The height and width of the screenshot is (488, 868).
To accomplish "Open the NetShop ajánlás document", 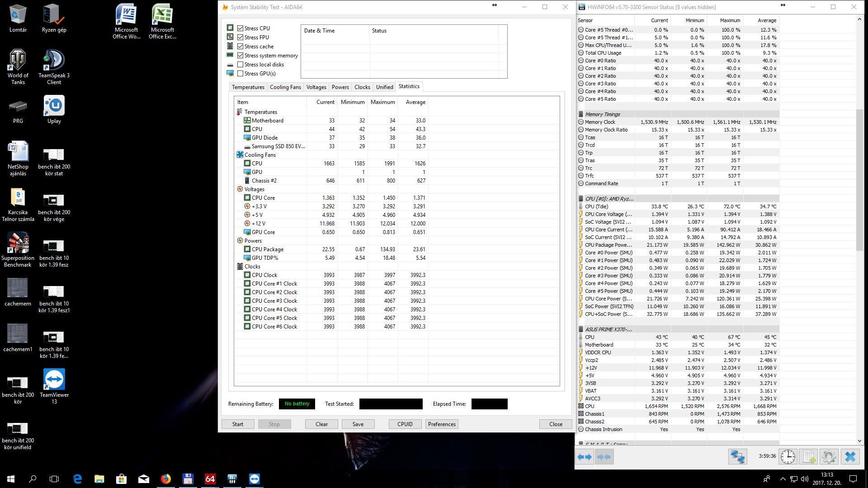I will [x=18, y=158].
